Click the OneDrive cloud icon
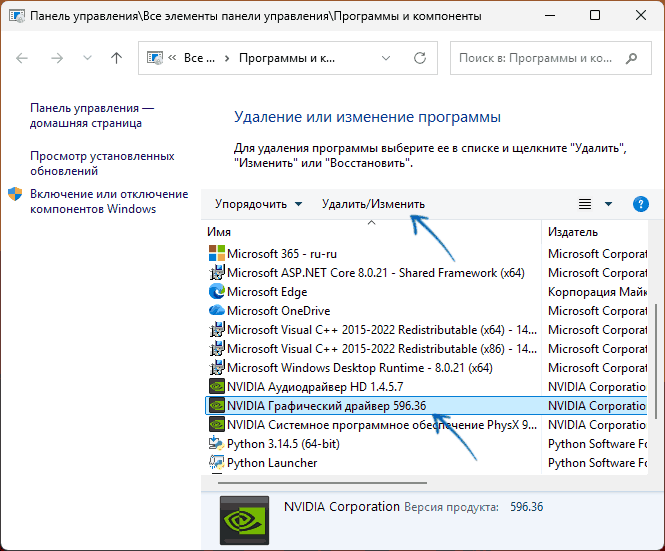 pos(217,310)
